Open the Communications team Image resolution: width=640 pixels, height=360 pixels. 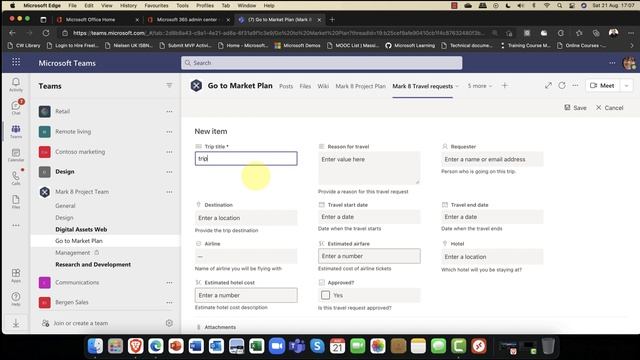[x=77, y=282]
